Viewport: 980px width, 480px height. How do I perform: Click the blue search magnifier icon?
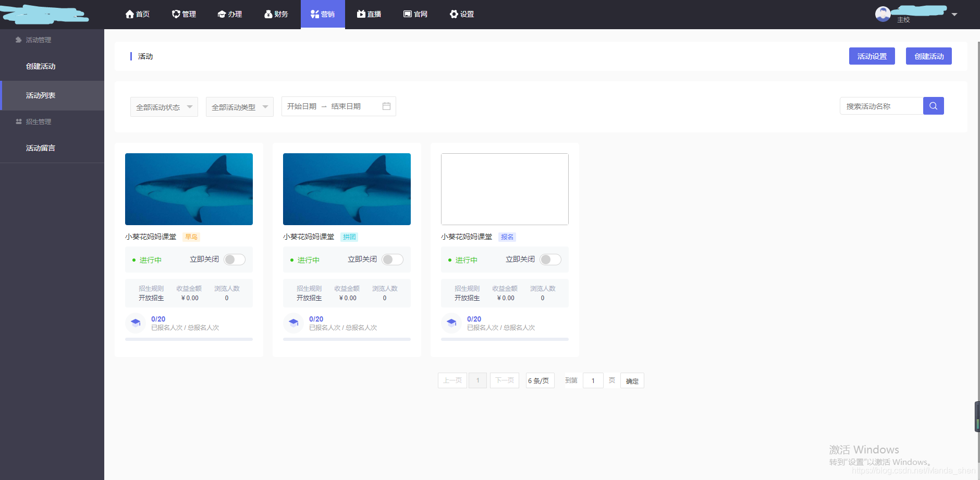[933, 106]
